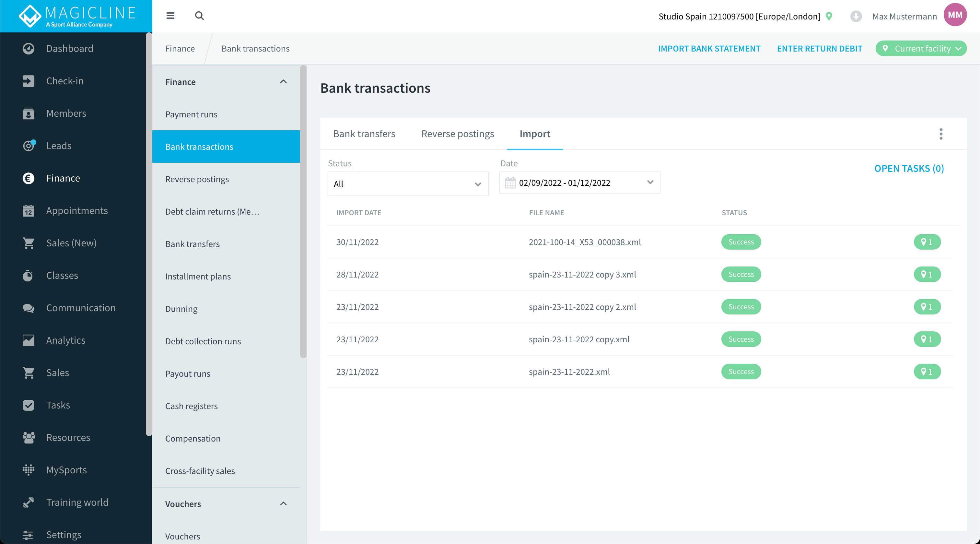Image resolution: width=980 pixels, height=544 pixels.
Task: Click the Members badge icon
Action: [29, 113]
